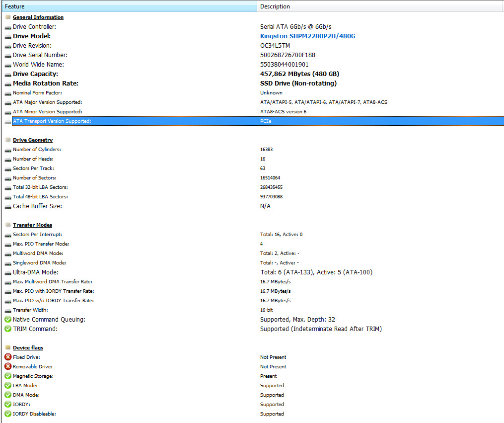
Task: Click the drive icon next to Sectors Per Interrupt
Action: (x=8, y=236)
